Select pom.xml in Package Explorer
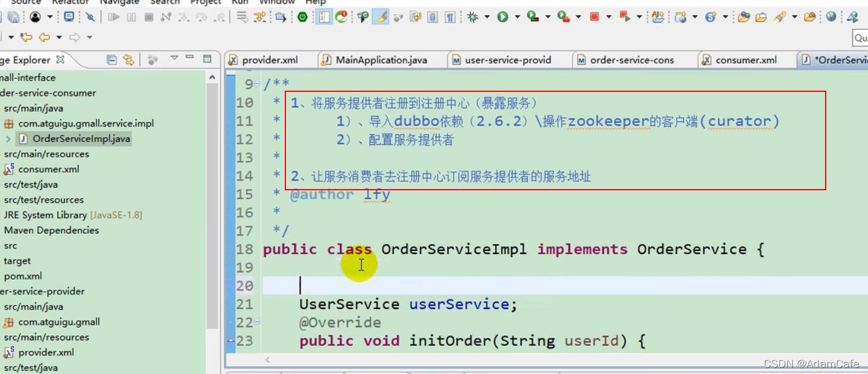The height and width of the screenshot is (374, 868). point(23,276)
